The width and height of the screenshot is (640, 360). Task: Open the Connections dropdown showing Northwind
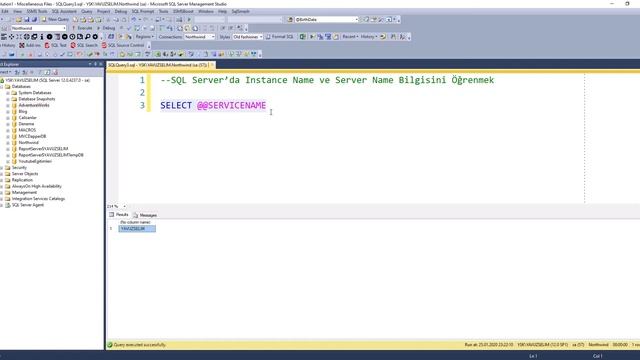199,37
